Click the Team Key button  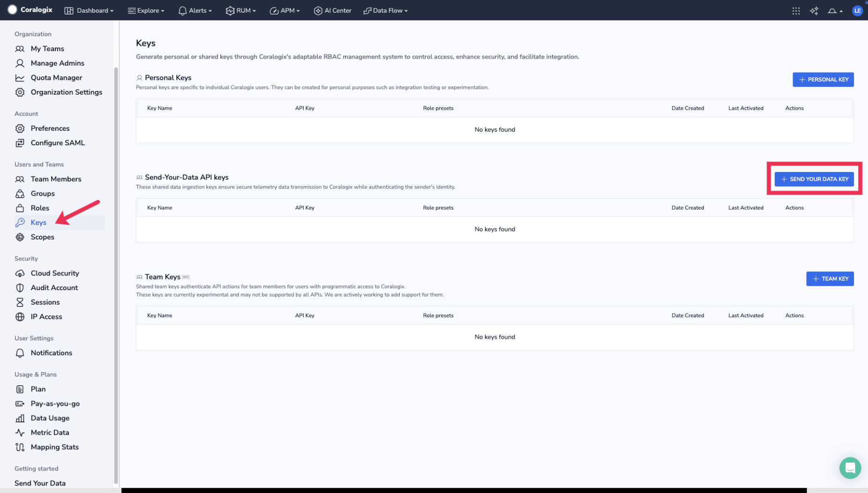[x=830, y=279]
